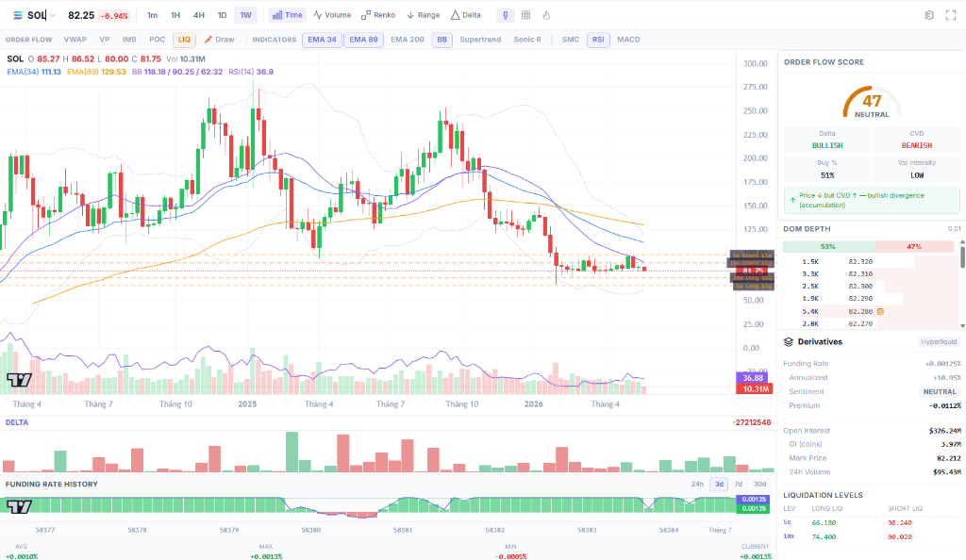966x560 pixels.
Task: Switch to Renko chart type
Action: [x=378, y=15]
